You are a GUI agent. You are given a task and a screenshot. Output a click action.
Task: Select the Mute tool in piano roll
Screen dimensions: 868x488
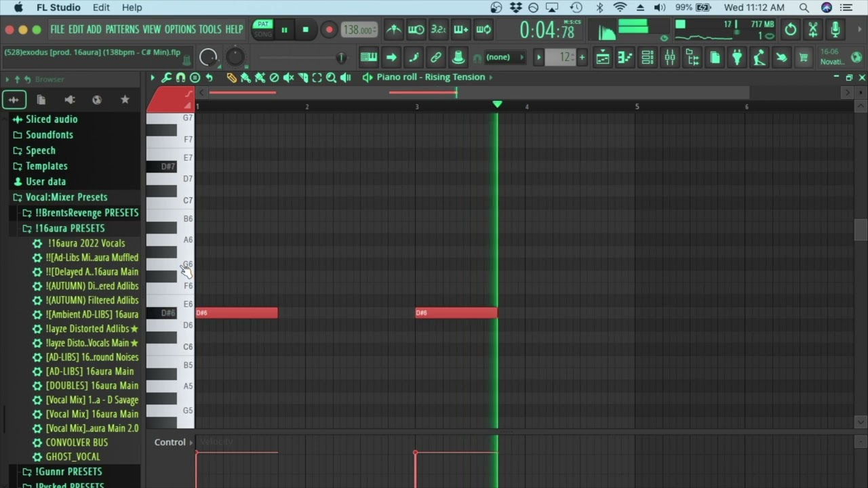[x=288, y=77]
